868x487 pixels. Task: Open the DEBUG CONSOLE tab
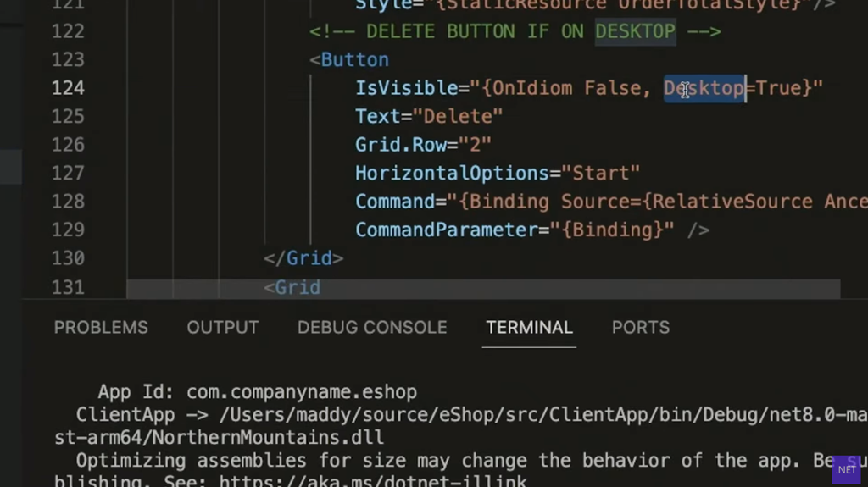click(x=372, y=327)
